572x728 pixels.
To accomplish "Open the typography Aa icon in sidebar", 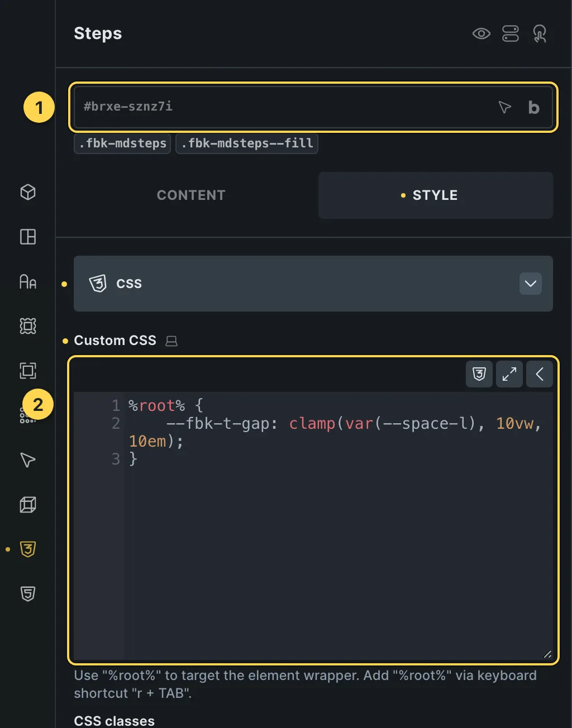I will pyautogui.click(x=28, y=281).
